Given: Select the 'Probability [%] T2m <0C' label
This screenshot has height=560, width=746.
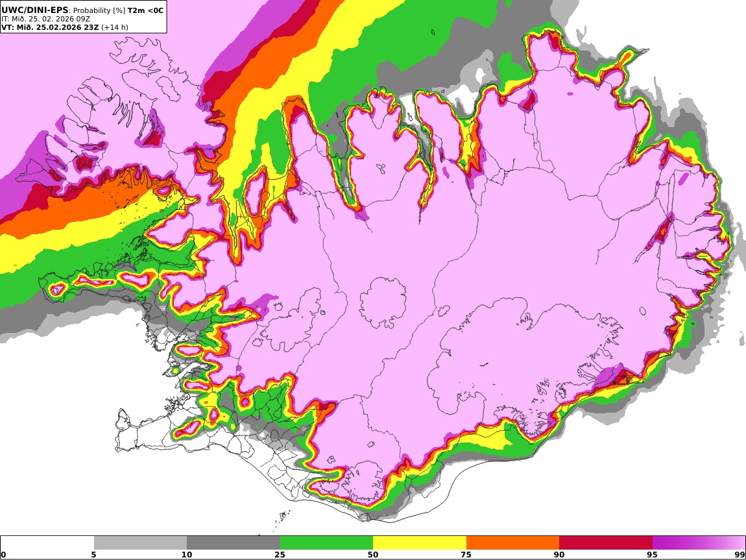Looking at the screenshot, I should coord(118,10).
